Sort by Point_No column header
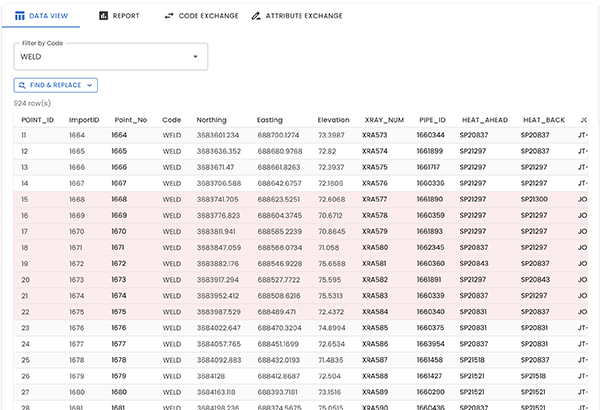Image resolution: width=600 pixels, height=410 pixels. pyautogui.click(x=130, y=120)
